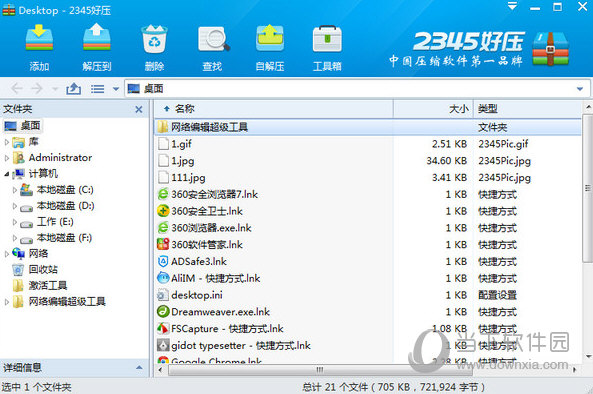Click the 配置设置 type cell
The image size is (593, 394).
[x=497, y=295]
